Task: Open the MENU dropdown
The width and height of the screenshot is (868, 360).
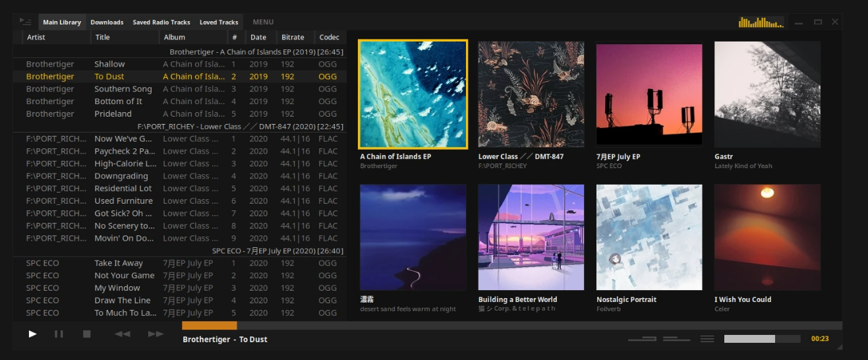Action: 263,22
